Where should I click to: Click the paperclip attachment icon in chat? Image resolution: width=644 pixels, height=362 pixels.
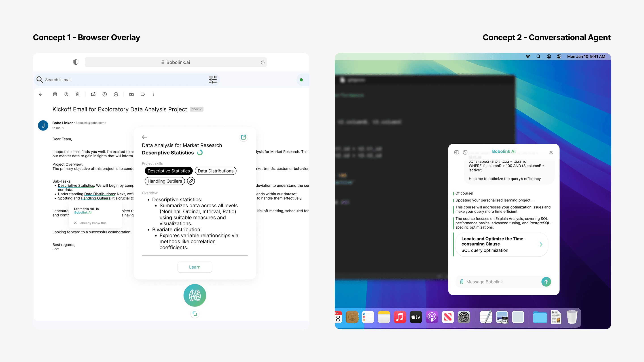(x=462, y=282)
